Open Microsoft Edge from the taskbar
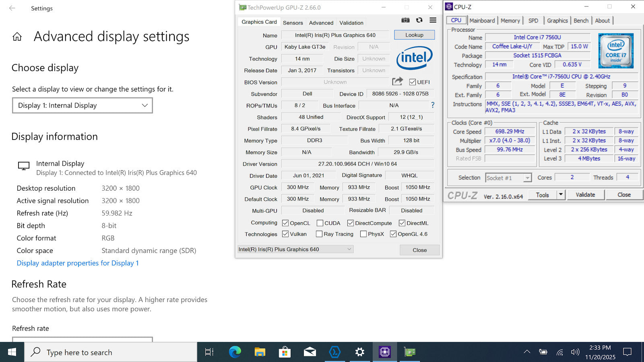The image size is (644, 362). pos(235,352)
